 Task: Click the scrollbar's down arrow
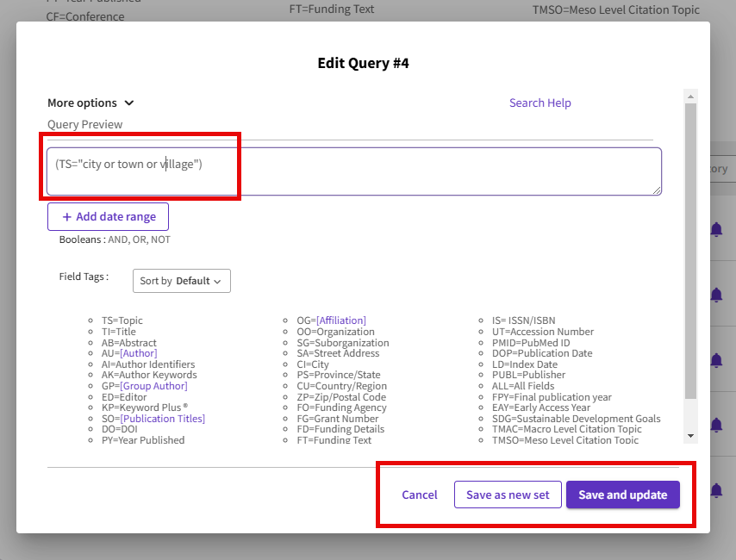point(689,437)
